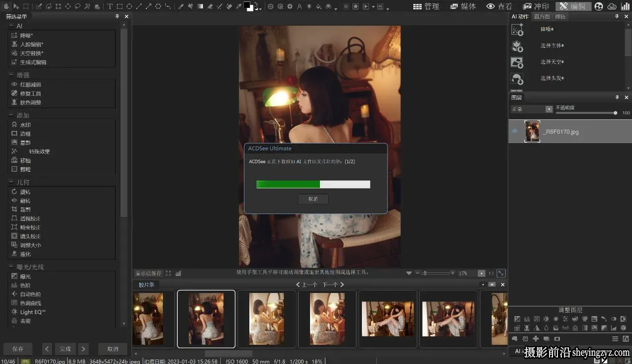Add a Gradient map adjustment layer
The width and height of the screenshot is (632, 364).
[585, 328]
